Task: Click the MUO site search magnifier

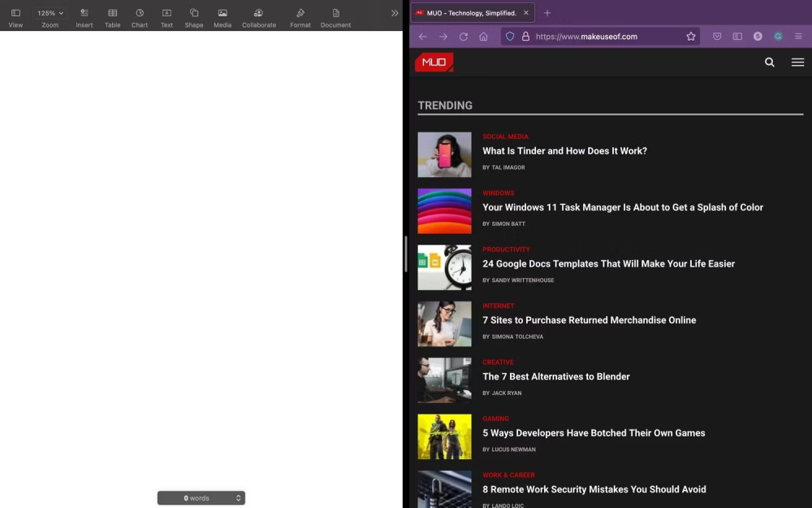Action: coord(770,62)
